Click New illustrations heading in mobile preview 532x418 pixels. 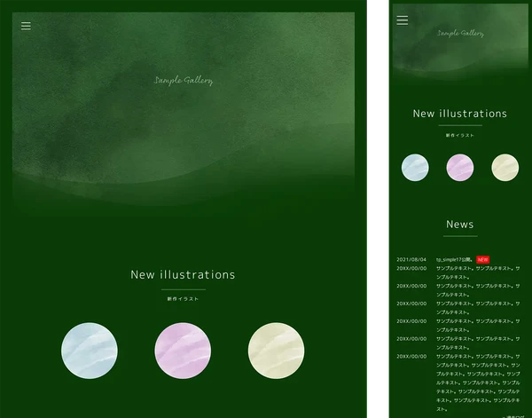pos(460,114)
